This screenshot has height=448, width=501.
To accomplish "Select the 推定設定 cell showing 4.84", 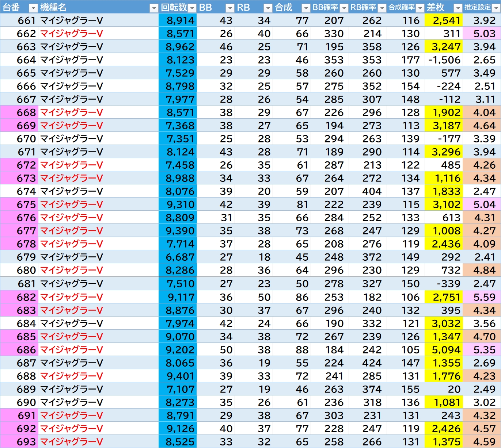I will [482, 270].
